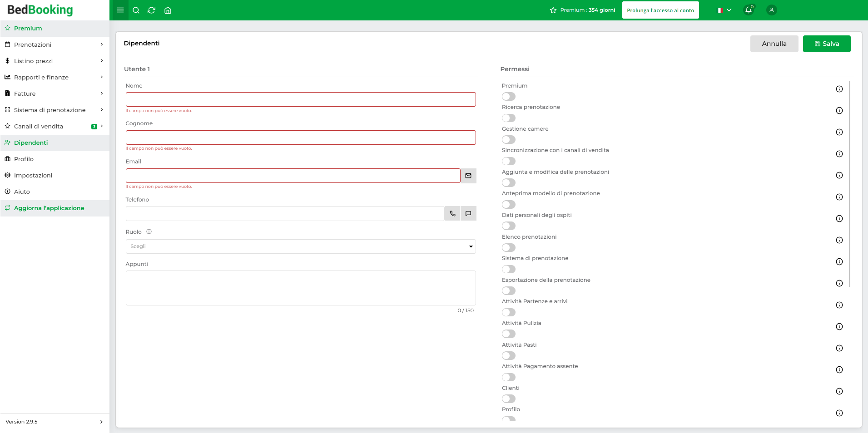868x433 pixels.
Task: Open the language flag dropdown
Action: 724,10
